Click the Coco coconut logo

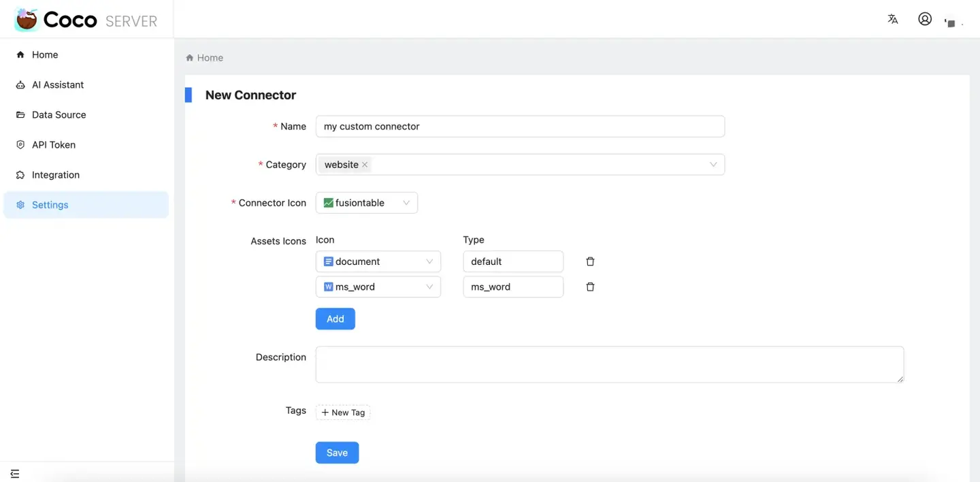coord(25,19)
